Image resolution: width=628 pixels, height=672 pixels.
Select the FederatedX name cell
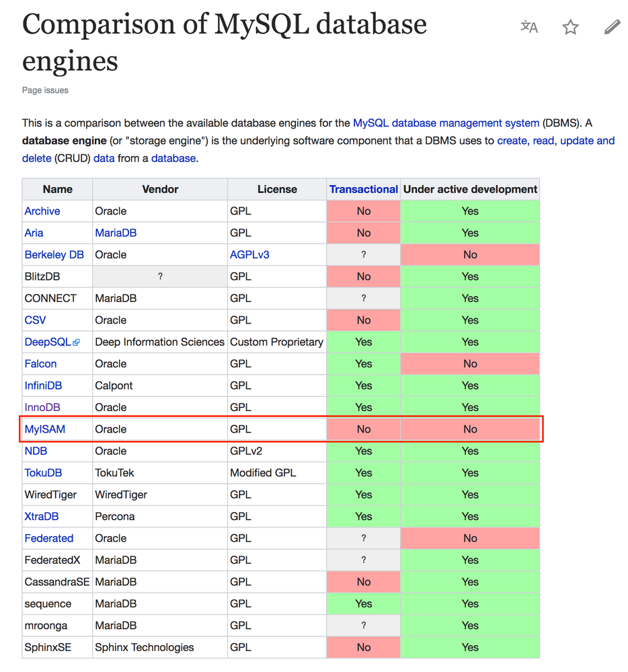pyautogui.click(x=57, y=560)
